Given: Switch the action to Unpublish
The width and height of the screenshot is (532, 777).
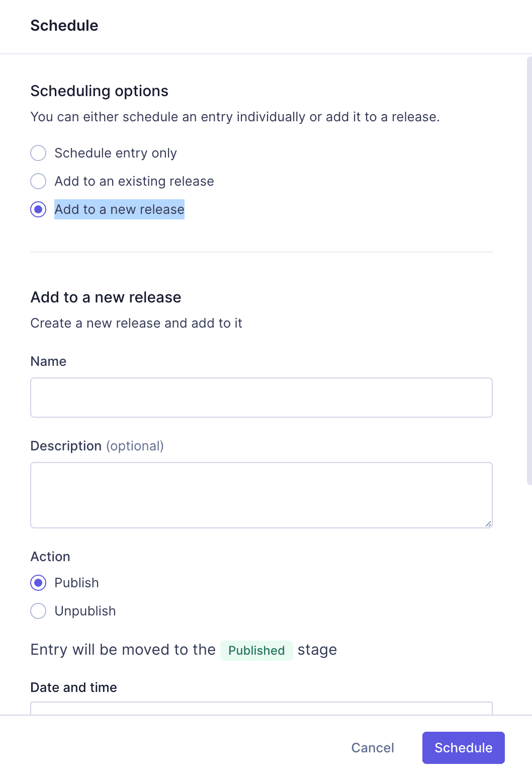Looking at the screenshot, I should pos(38,611).
